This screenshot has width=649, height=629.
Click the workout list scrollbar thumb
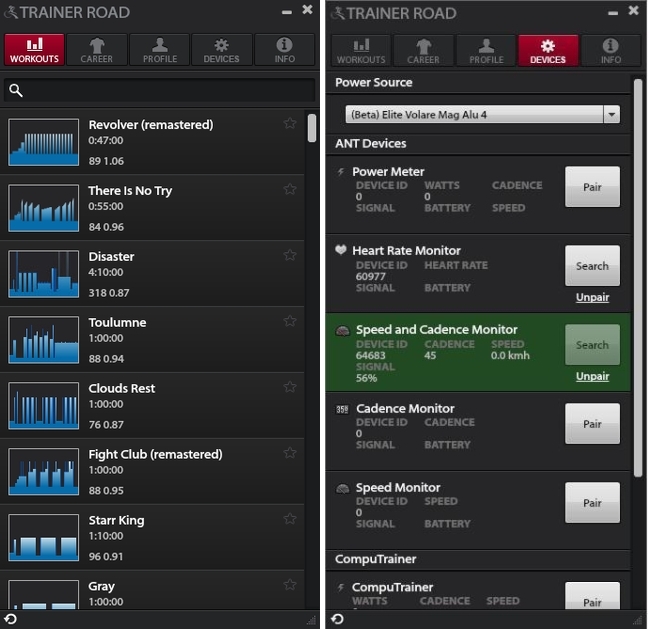(312, 128)
